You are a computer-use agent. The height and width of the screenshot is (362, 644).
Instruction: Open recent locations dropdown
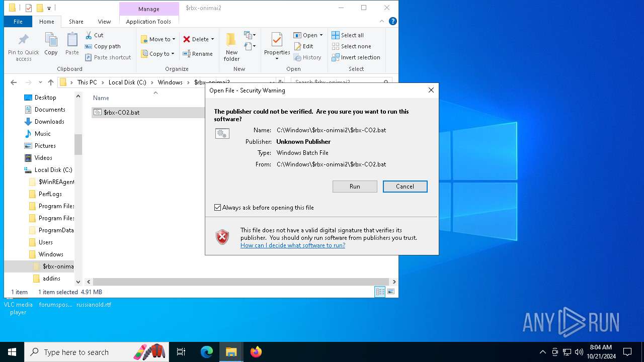tap(40, 82)
